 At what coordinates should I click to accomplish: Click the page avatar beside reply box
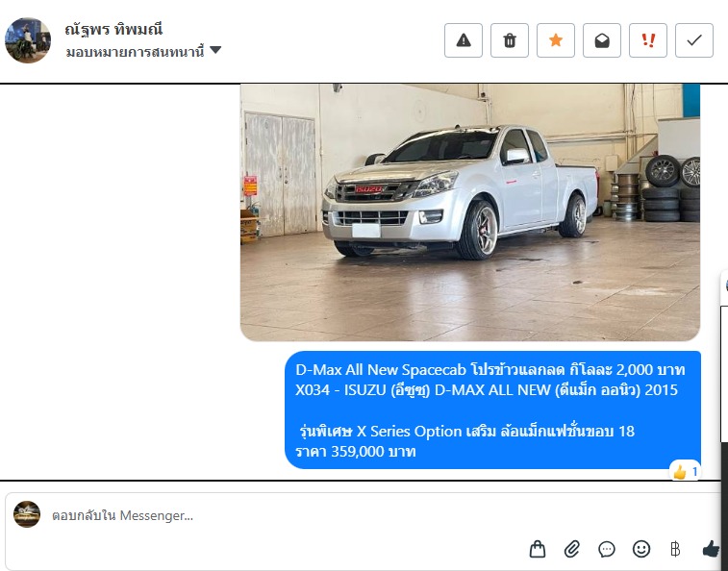point(27,514)
